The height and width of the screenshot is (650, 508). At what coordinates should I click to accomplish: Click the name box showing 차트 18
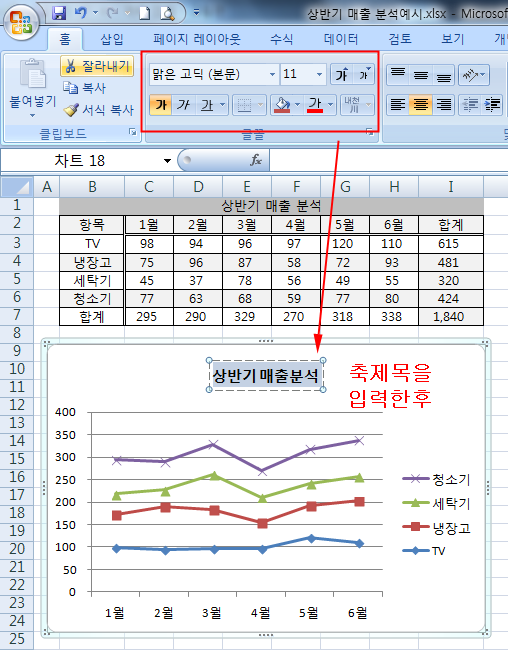pyautogui.click(x=80, y=160)
